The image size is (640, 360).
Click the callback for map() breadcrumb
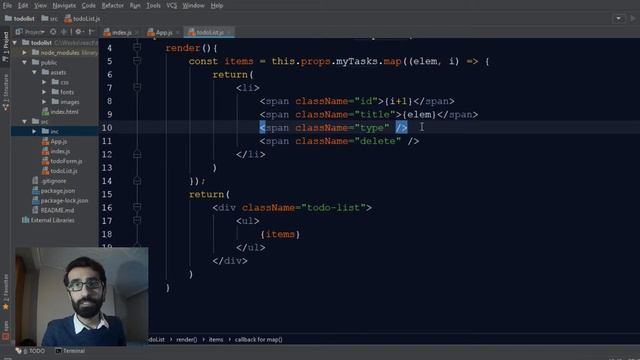point(258,339)
